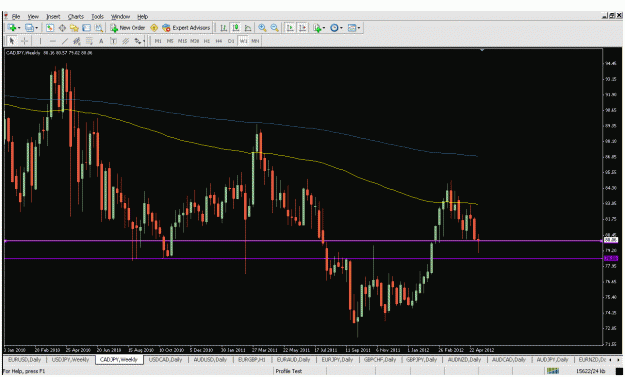625x377 pixels.
Task: Open MetaEditor with the yellow diamond icon
Action: click(x=154, y=28)
